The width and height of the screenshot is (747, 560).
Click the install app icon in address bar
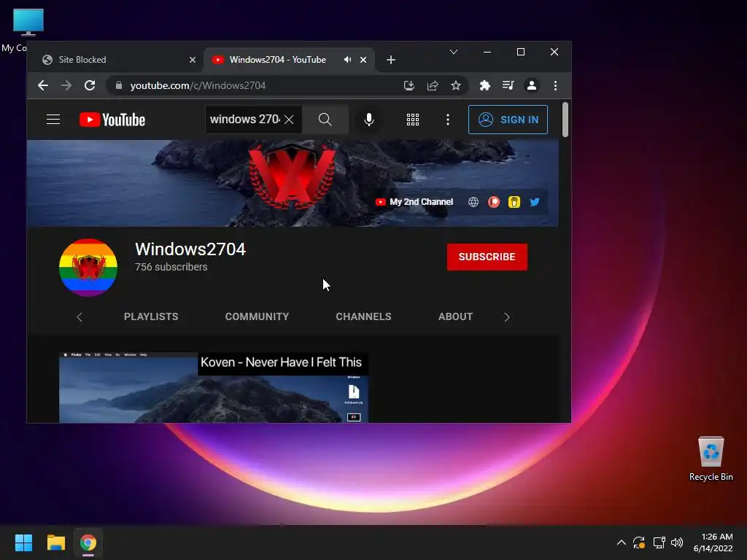(409, 86)
